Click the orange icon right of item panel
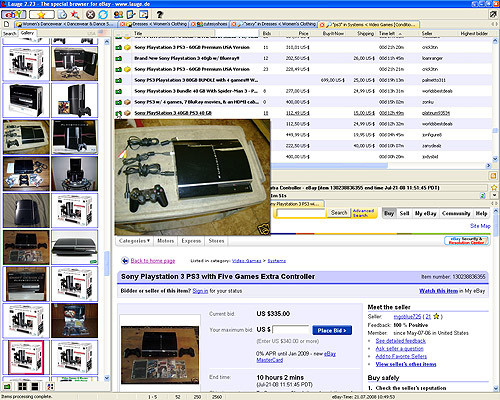 (x=493, y=176)
